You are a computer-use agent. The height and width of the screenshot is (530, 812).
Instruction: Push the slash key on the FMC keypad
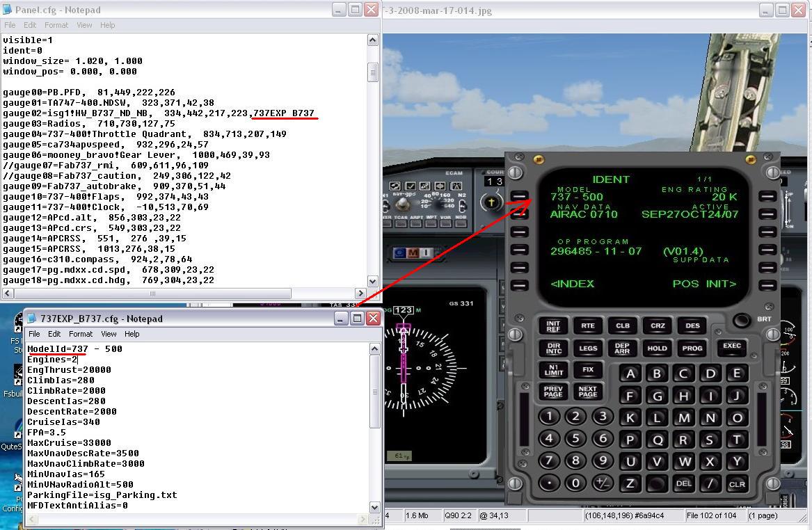pyautogui.click(x=710, y=483)
